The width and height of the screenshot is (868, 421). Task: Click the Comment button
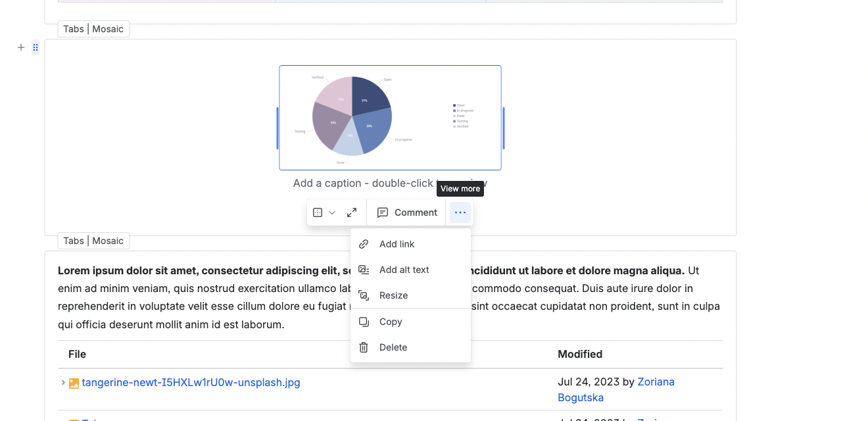pos(407,212)
